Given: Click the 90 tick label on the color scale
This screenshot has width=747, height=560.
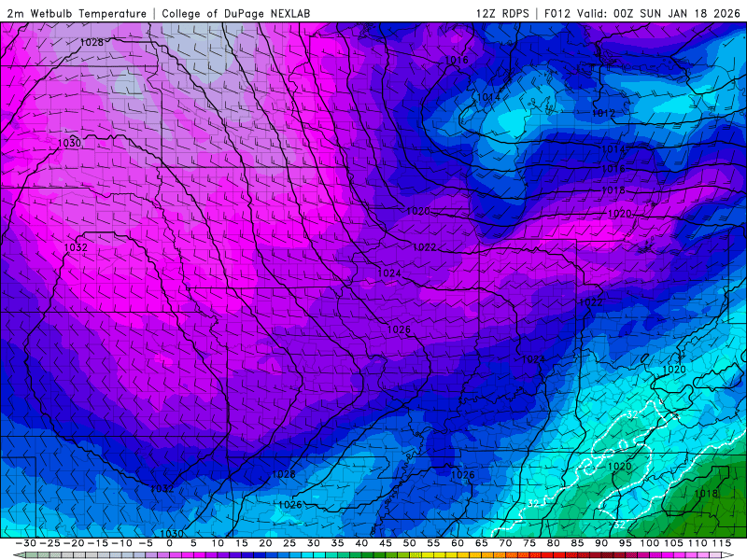Looking at the screenshot, I should (601, 543).
